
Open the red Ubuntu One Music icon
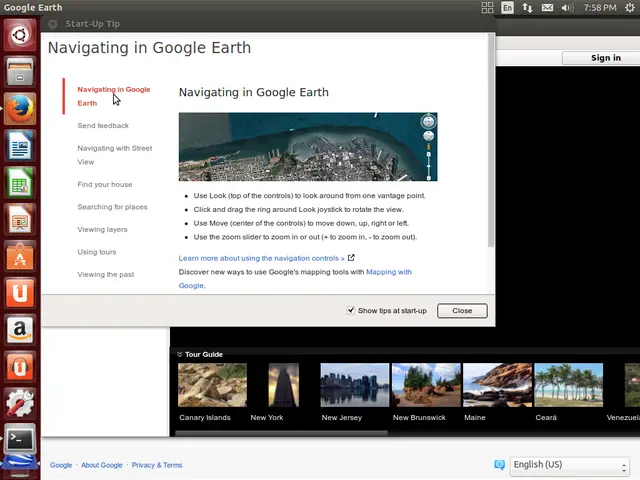coord(20,367)
